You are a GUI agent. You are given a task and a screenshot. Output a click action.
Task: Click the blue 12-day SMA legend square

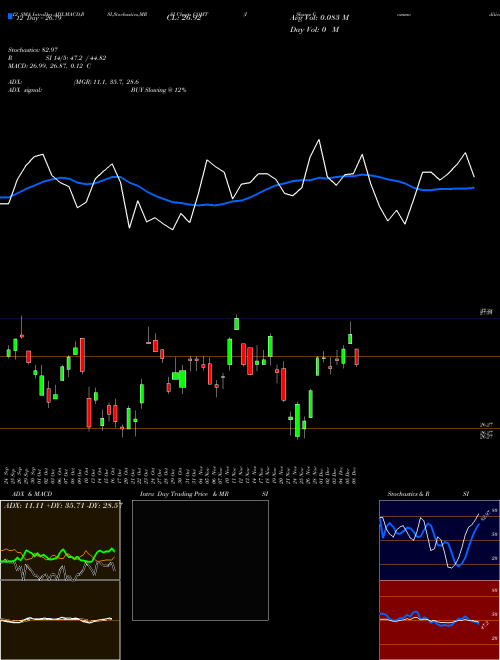click(10, 17)
